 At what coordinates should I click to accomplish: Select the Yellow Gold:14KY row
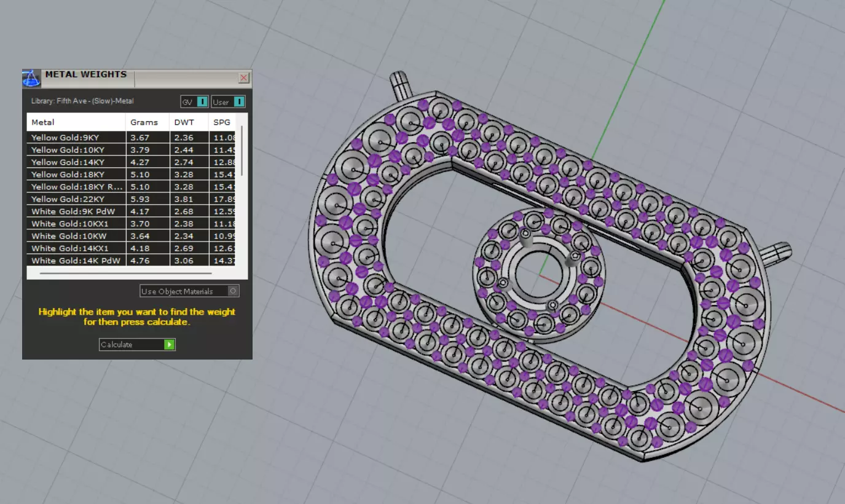pyautogui.click(x=132, y=162)
